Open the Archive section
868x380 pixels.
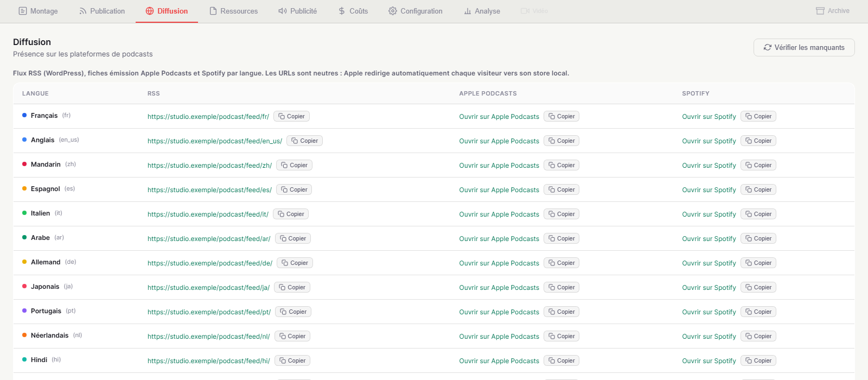coord(833,11)
